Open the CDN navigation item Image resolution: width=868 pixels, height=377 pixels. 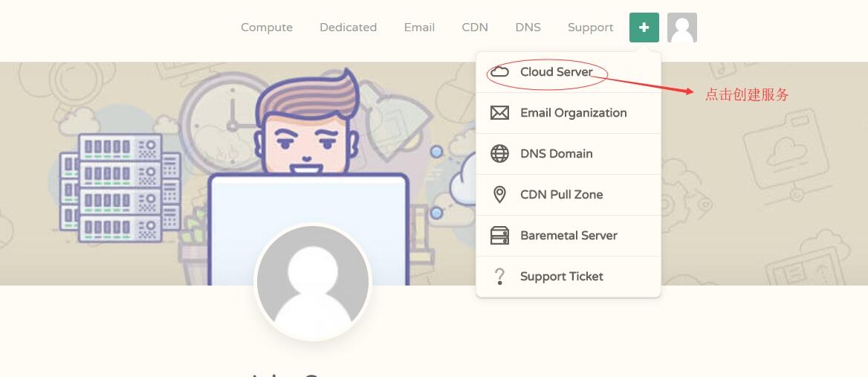tap(475, 27)
